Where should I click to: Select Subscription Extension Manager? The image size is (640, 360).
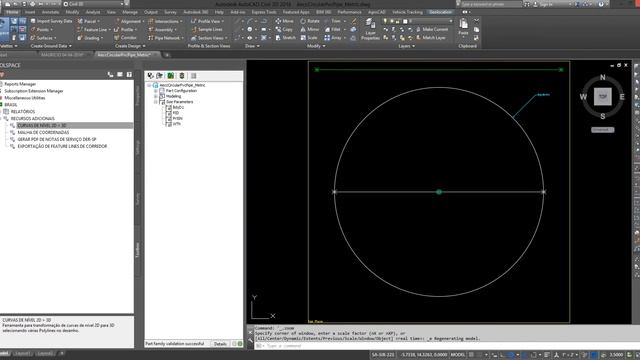click(34, 91)
